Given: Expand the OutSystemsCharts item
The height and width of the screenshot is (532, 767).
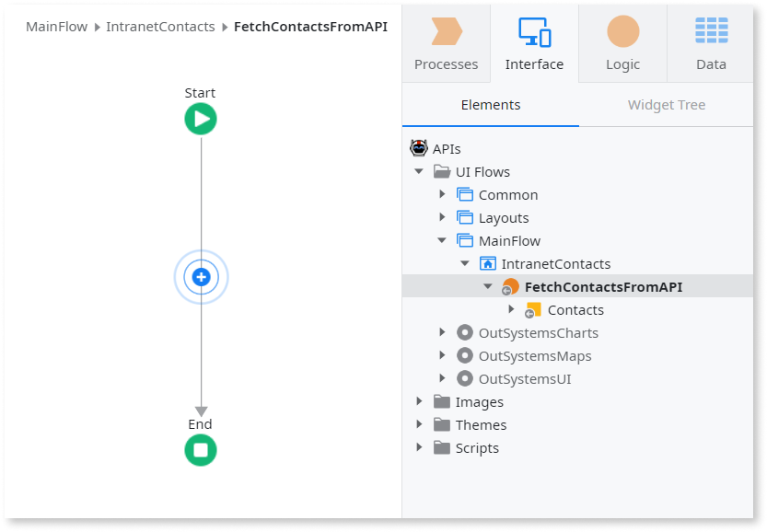Looking at the screenshot, I should 442,332.
